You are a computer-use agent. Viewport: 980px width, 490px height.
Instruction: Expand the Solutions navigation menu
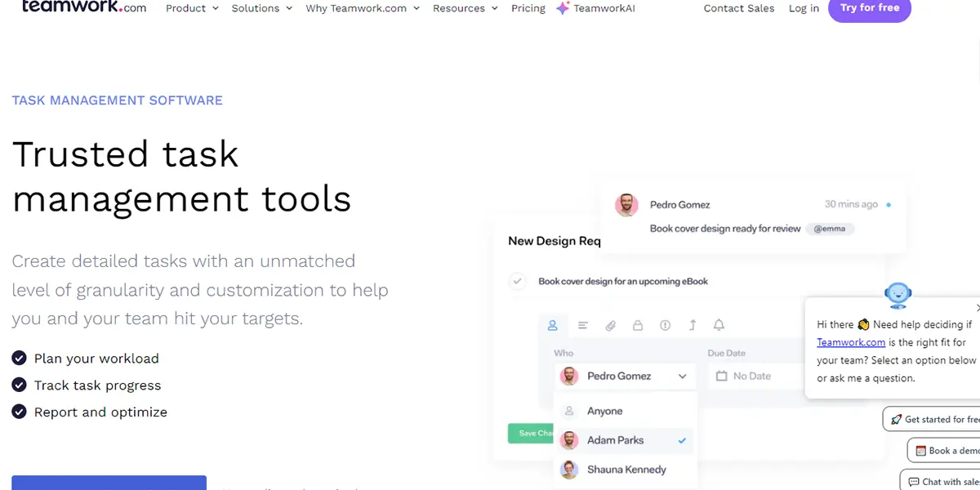(x=261, y=8)
